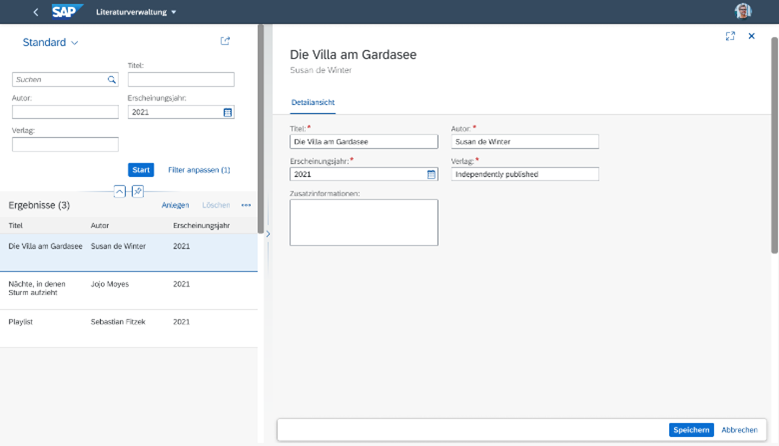Screen dimensions: 779x446
Task: Focus the Autor filter input
Action: 65,112
